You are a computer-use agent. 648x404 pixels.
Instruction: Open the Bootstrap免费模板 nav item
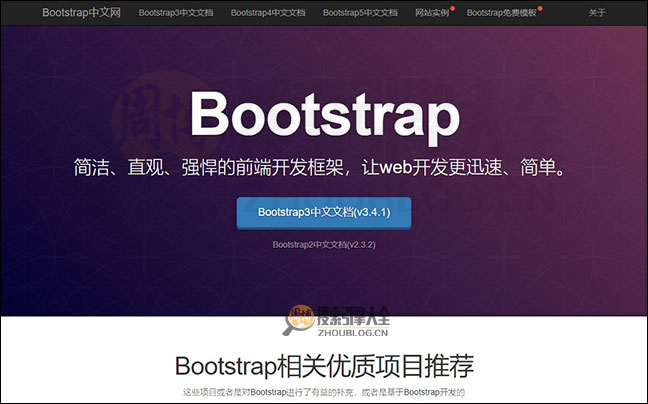(x=502, y=13)
